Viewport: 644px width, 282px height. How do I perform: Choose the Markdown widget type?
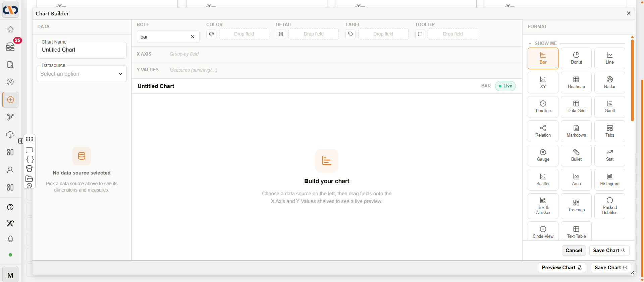pos(576,131)
